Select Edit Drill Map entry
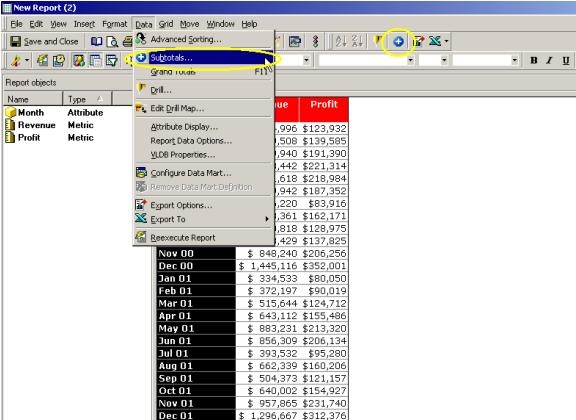Screen dimensions: 576x420 [203, 108]
